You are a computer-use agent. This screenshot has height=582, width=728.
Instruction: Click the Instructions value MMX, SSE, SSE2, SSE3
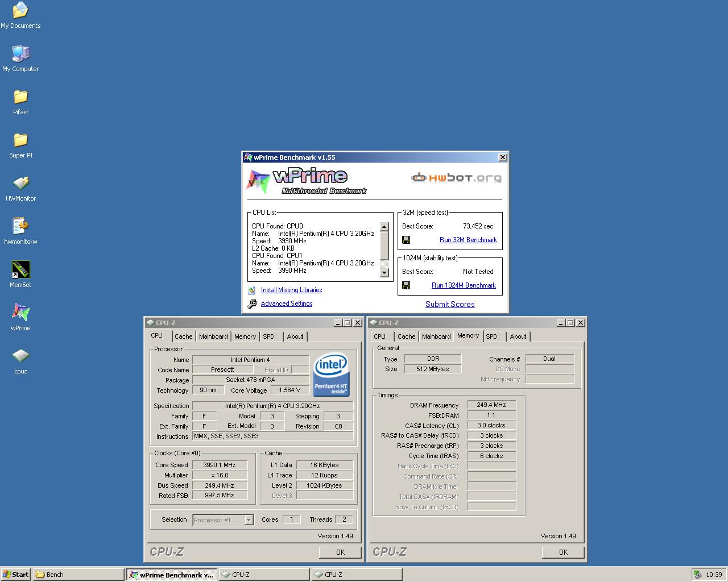pyautogui.click(x=272, y=436)
